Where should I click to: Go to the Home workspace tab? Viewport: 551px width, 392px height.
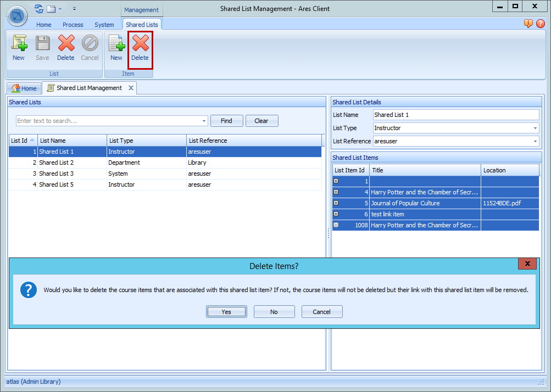(24, 88)
